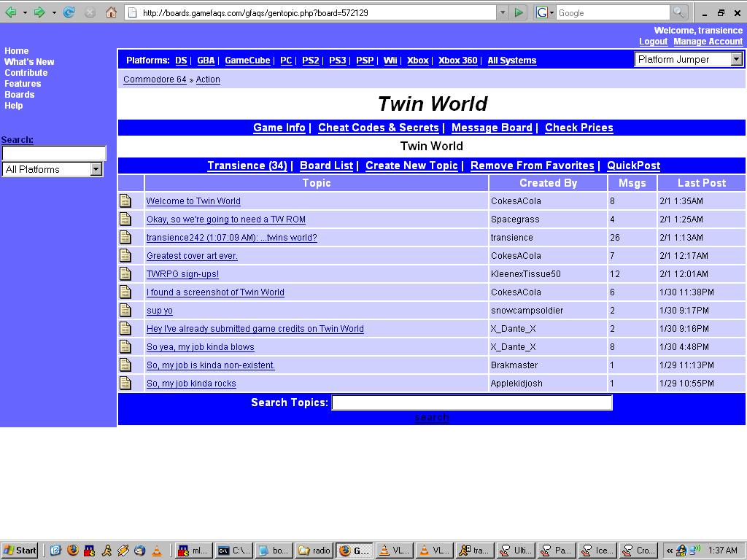Go to the browser Home icon
The image size is (747, 560).
[111, 12]
